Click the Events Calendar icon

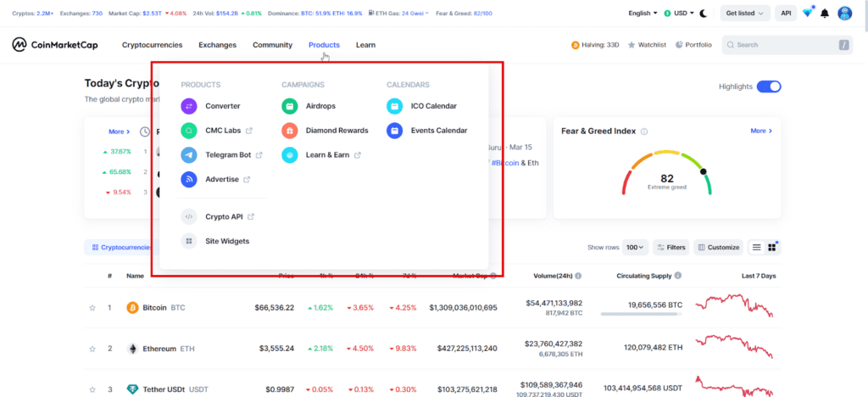pyautogui.click(x=395, y=131)
